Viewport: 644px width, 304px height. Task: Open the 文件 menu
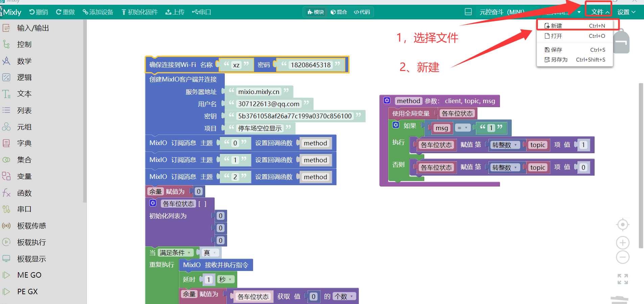600,12
